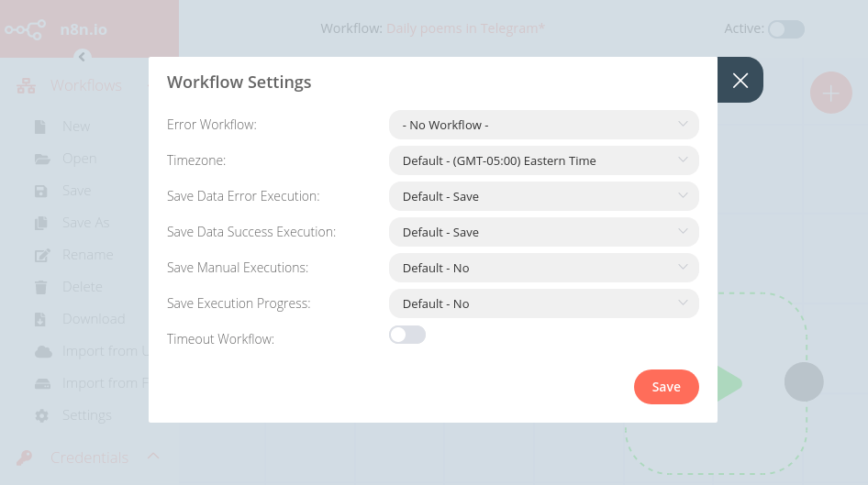Click the Workflows network icon
Viewport: 868px width, 485px height.
tap(27, 86)
